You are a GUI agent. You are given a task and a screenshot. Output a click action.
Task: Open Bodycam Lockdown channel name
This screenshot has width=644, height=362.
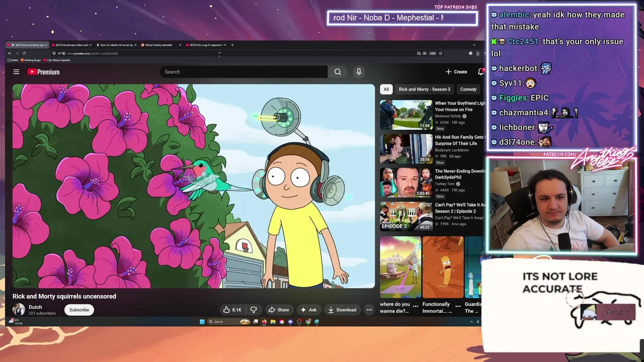pos(452,150)
